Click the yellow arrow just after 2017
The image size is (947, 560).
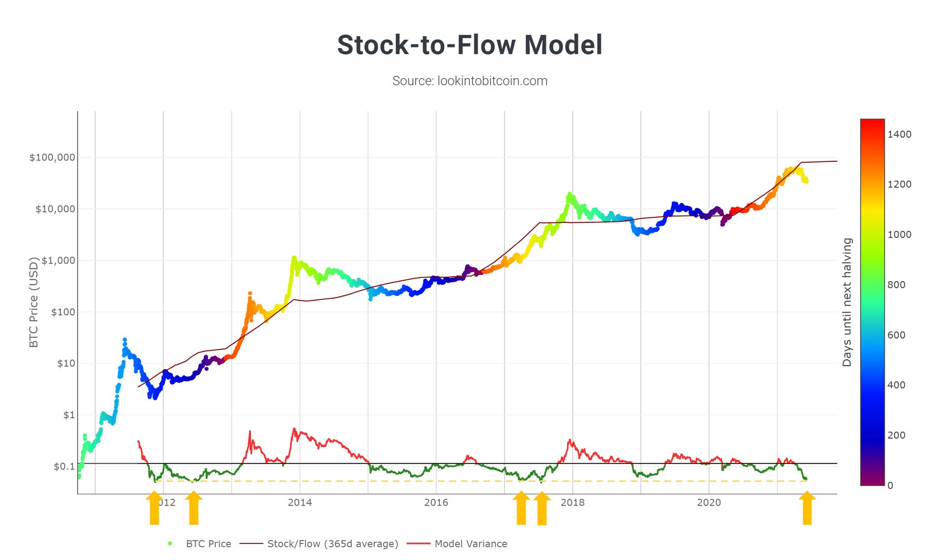pos(521,508)
